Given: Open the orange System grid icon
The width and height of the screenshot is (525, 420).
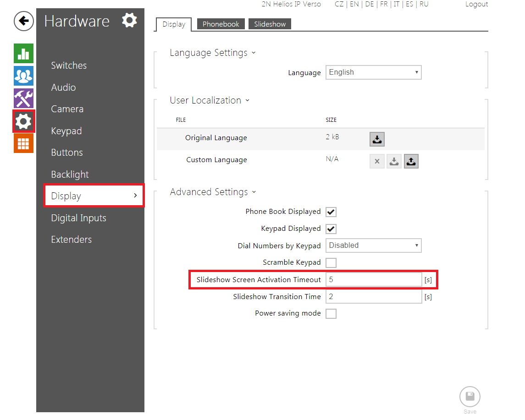Looking at the screenshot, I should 23,143.
